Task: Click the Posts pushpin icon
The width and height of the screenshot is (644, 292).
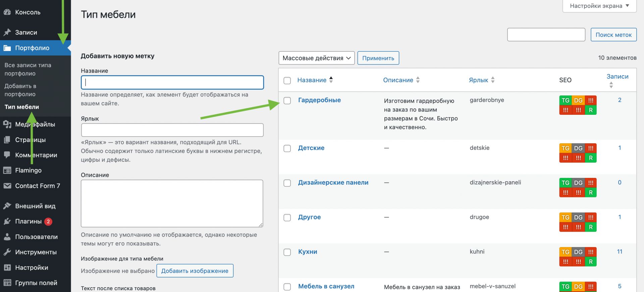Action: coord(7,33)
